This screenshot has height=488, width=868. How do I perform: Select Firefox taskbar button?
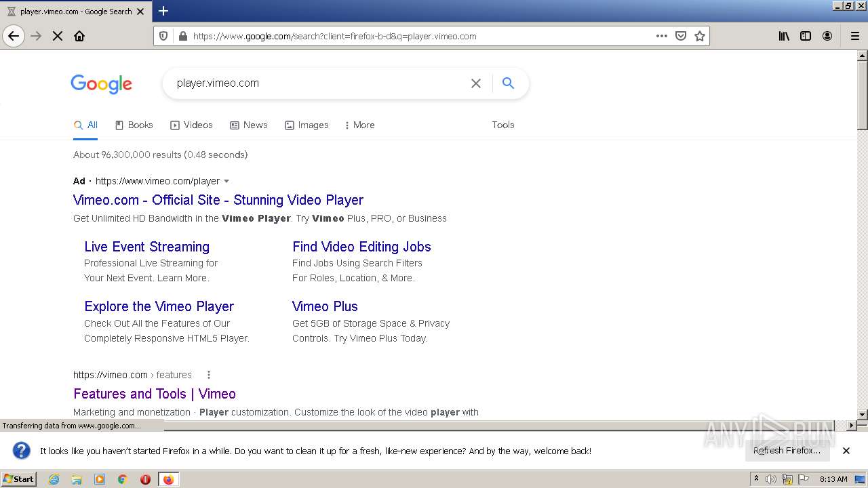(168, 479)
